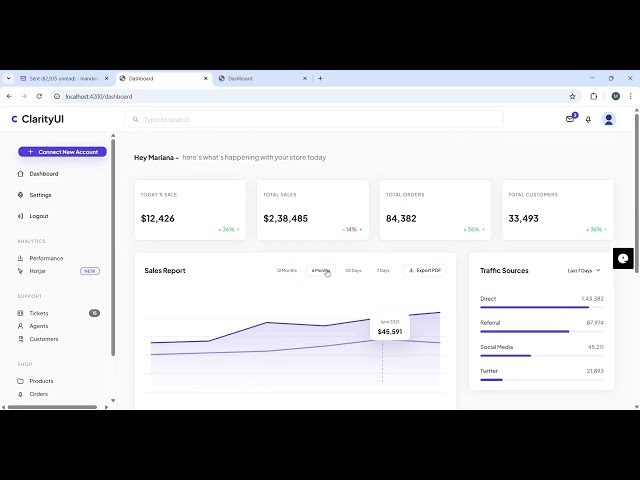Viewport: 640px width, 480px height.
Task: Select the 30 Days range
Action: pyautogui.click(x=353, y=271)
